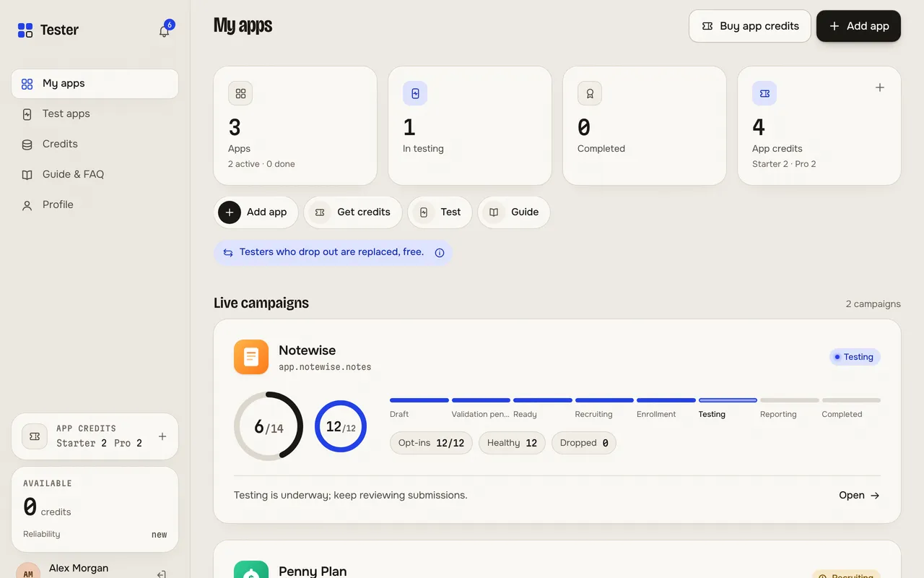924x578 pixels.
Task: Click the Healthy 12 chip
Action: (512, 443)
